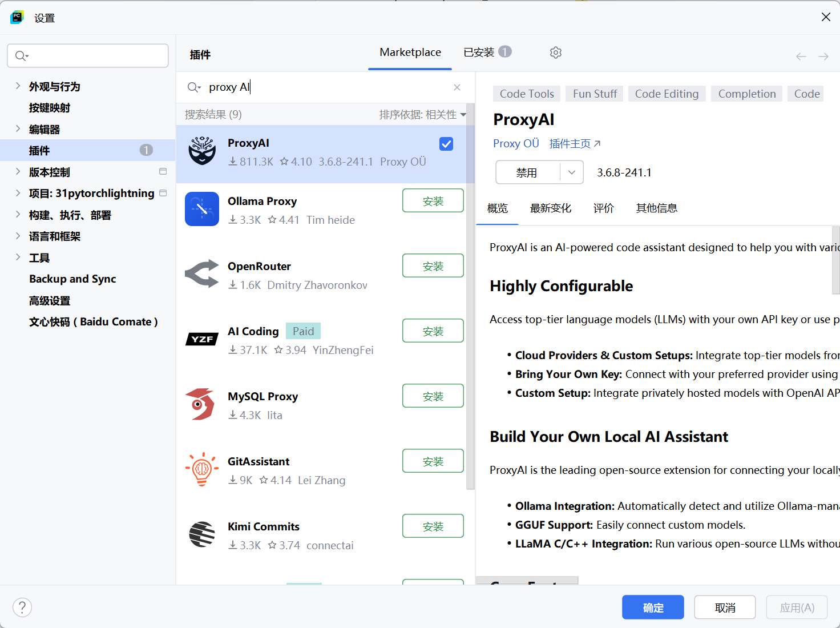Select the 最新变化 tab
Screen dimensions: 840x628
551,208
